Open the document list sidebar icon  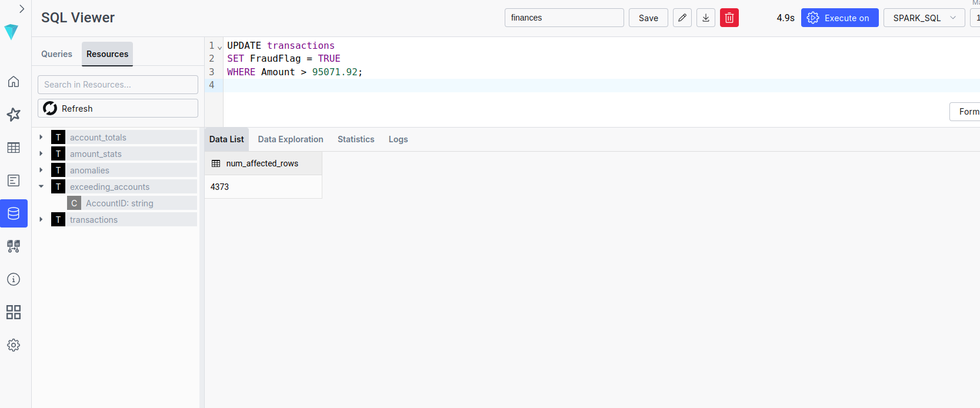click(14, 180)
